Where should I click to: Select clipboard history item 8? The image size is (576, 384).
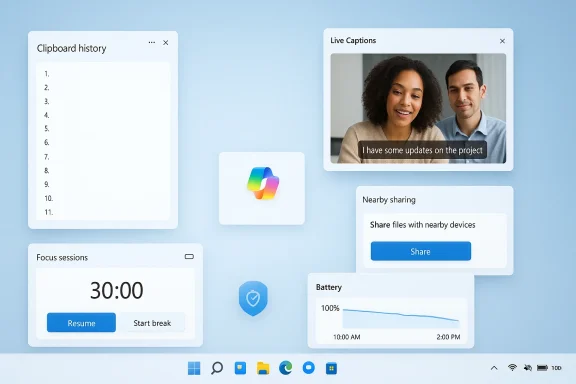pos(103,171)
